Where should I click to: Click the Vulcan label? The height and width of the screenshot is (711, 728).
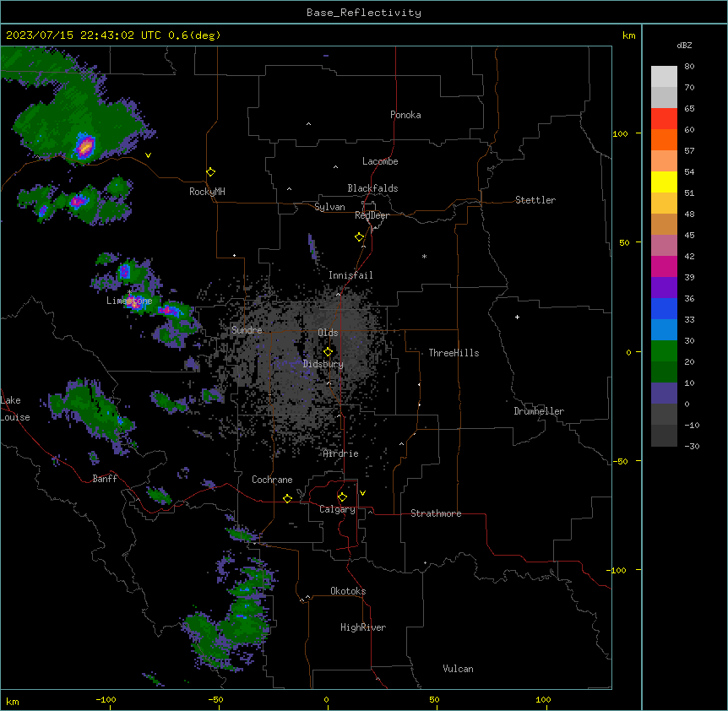coord(458,669)
